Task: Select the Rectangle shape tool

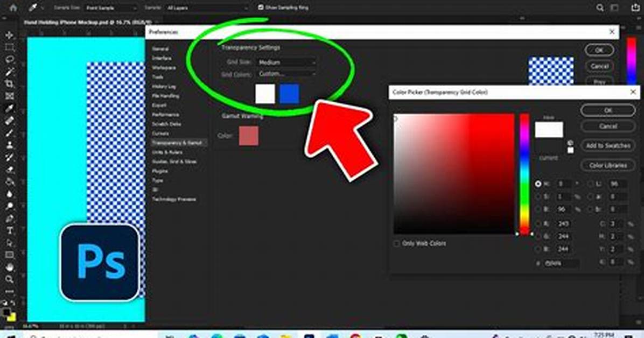Action: [10, 255]
